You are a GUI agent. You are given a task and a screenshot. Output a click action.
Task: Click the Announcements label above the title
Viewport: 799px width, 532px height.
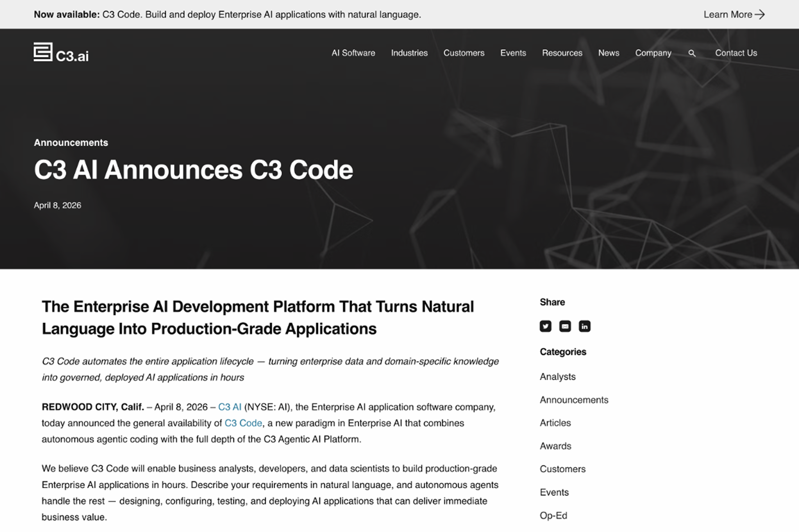pyautogui.click(x=71, y=142)
